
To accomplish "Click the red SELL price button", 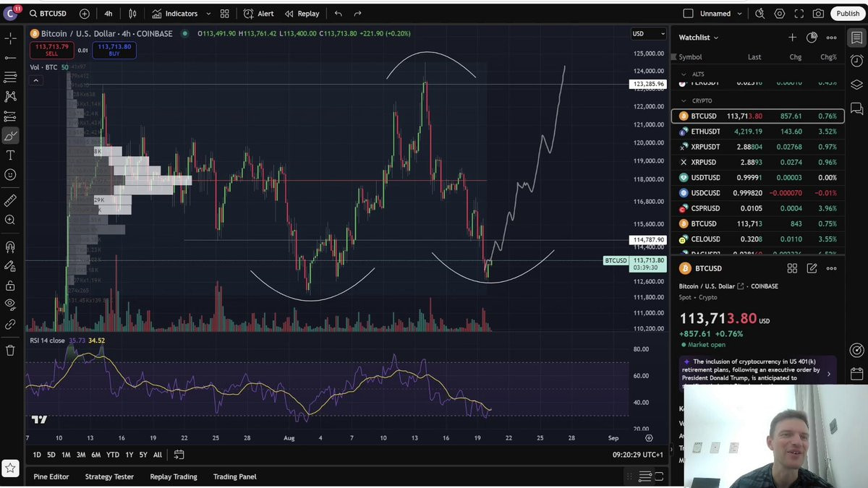I will pyautogui.click(x=51, y=50).
